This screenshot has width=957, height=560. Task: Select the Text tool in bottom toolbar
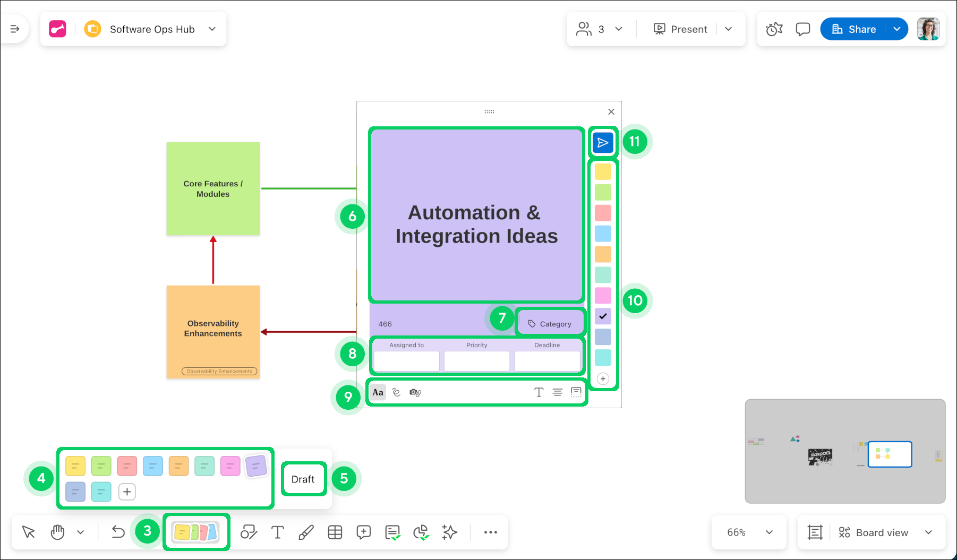click(277, 532)
